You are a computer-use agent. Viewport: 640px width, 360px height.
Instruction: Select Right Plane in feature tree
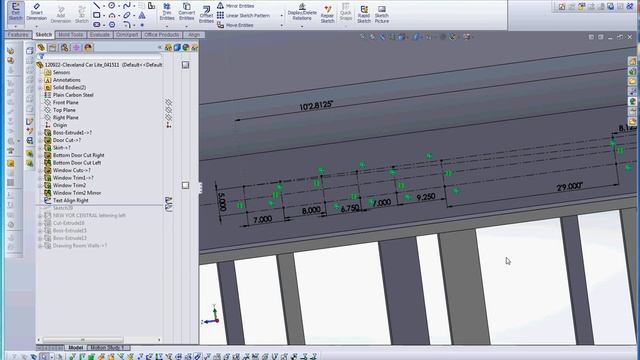pyautogui.click(x=65, y=118)
